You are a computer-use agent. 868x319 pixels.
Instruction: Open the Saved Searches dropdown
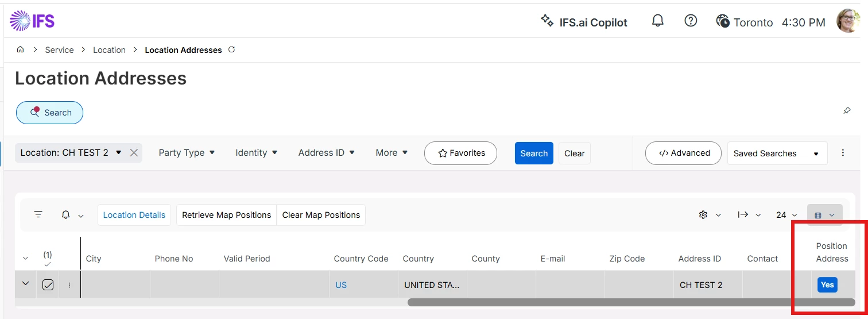(776, 153)
